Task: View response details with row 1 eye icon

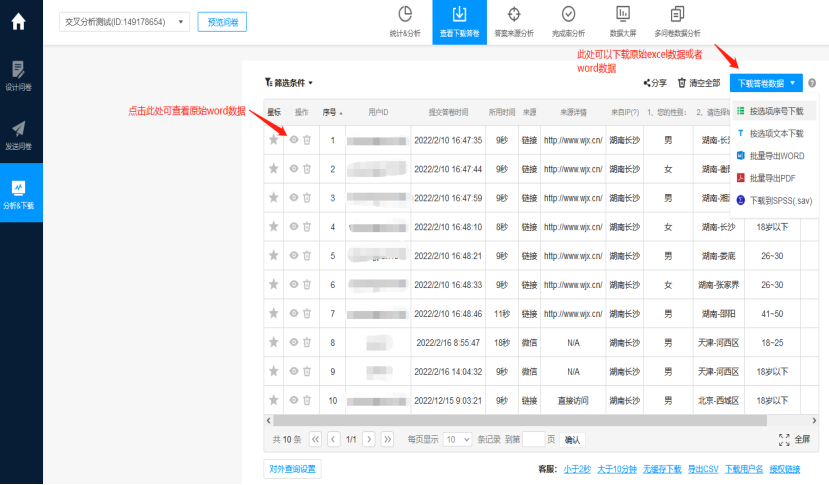Action: (293, 140)
